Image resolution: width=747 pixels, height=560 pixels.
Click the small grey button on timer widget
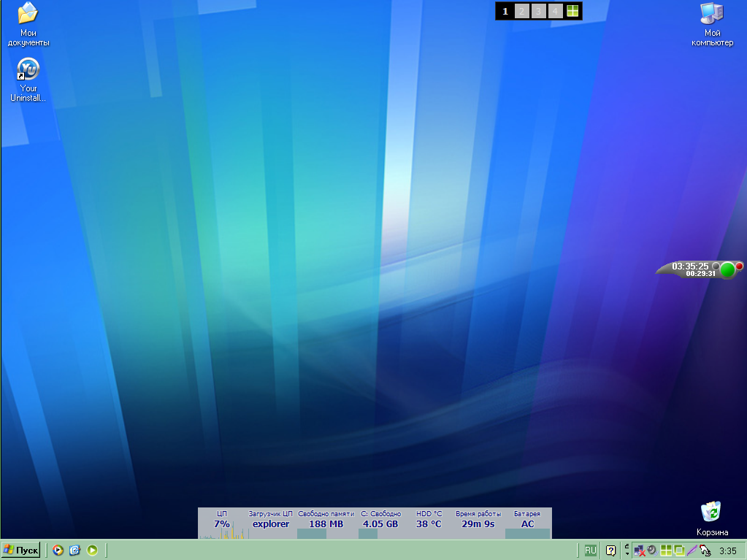pyautogui.click(x=716, y=266)
